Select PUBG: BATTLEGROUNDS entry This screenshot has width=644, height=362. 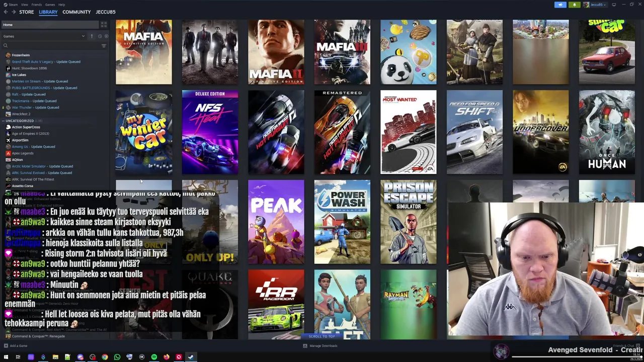(44, 88)
